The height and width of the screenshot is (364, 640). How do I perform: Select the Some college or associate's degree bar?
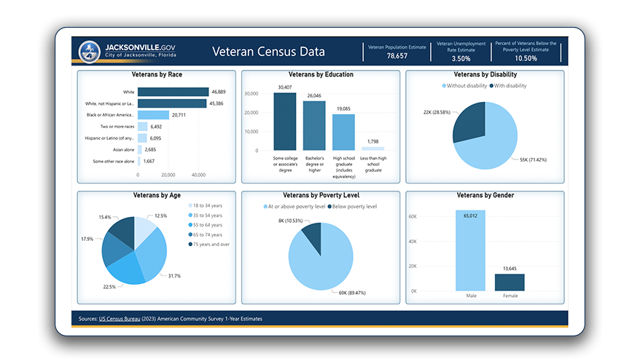(285, 122)
